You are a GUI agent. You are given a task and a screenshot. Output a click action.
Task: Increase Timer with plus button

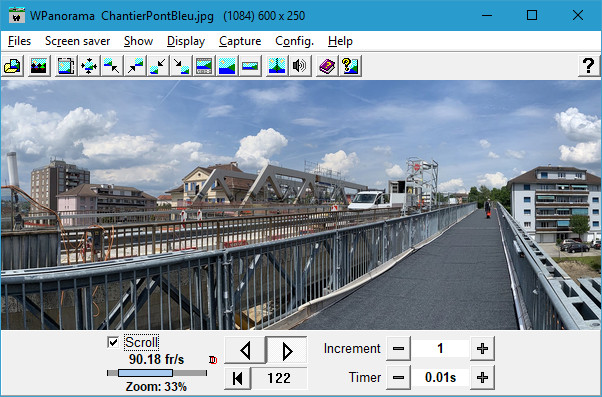point(482,378)
